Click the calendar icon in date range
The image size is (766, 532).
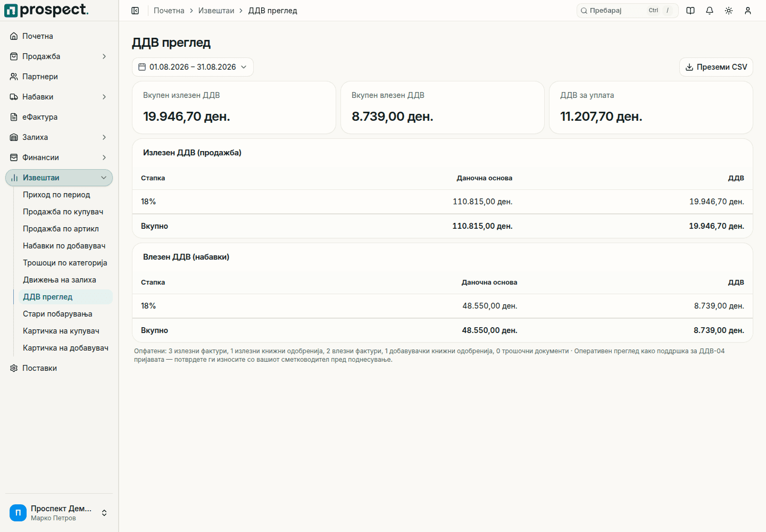pyautogui.click(x=142, y=67)
